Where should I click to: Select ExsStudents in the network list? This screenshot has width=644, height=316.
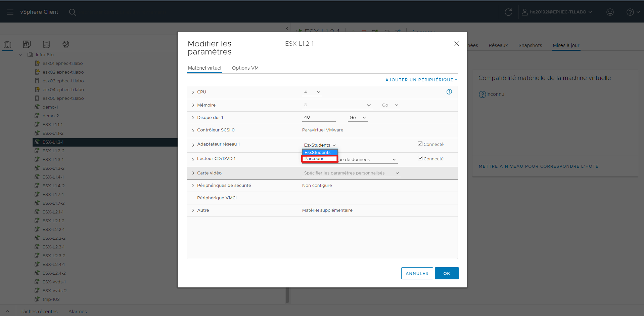320,152
